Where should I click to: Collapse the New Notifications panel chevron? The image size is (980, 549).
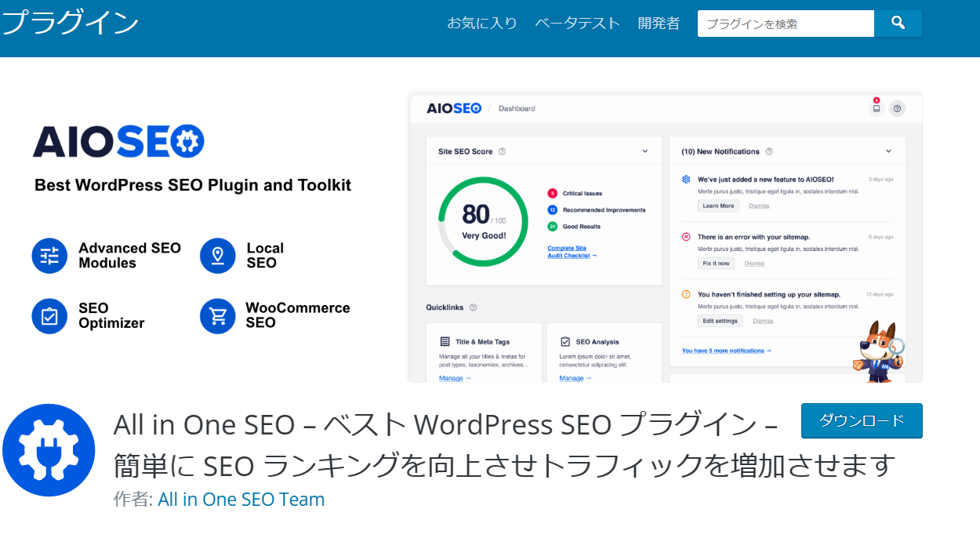pos(889,151)
